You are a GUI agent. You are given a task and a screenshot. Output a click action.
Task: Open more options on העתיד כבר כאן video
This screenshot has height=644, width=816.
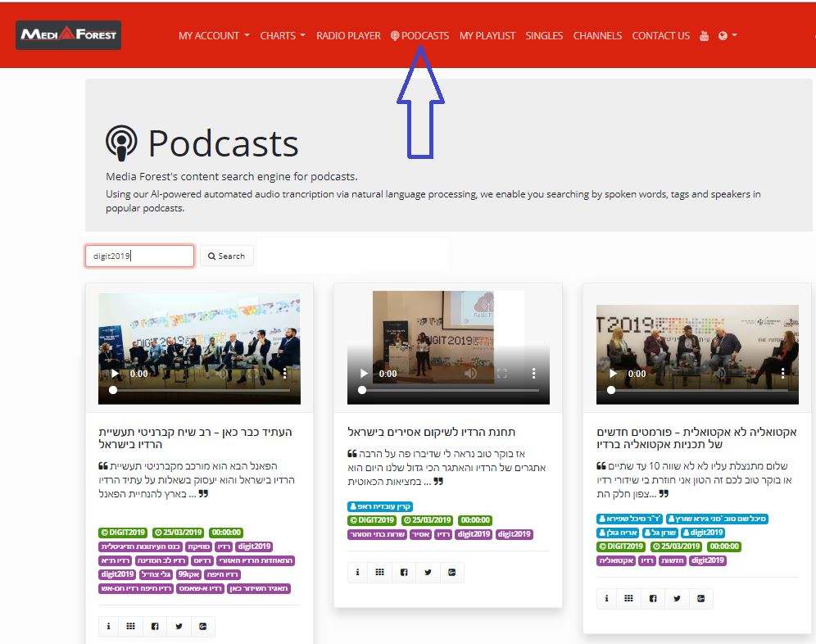click(x=284, y=374)
